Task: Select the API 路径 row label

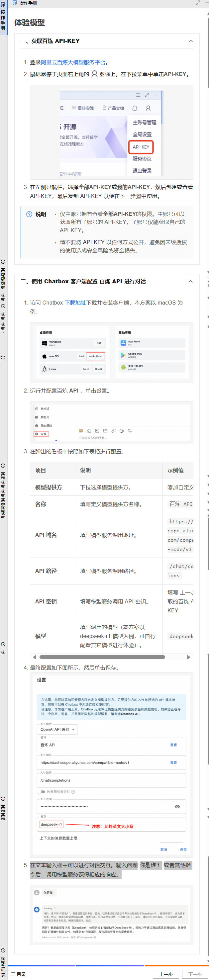Action: point(52,571)
